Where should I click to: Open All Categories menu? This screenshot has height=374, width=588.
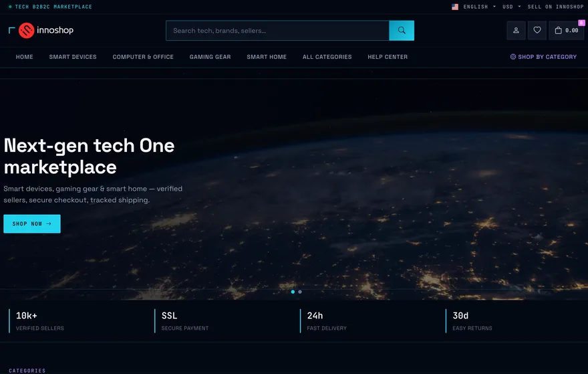click(x=327, y=57)
